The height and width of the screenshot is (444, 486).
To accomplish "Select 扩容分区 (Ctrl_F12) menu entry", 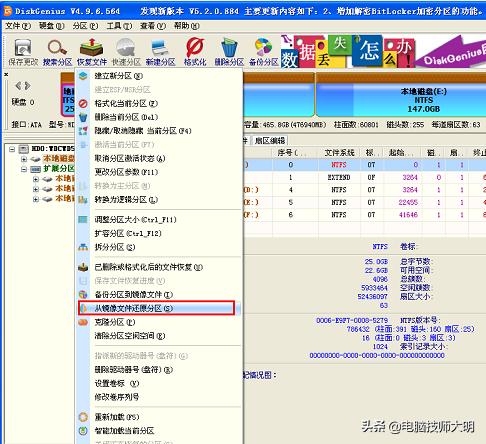I will (x=159, y=233).
